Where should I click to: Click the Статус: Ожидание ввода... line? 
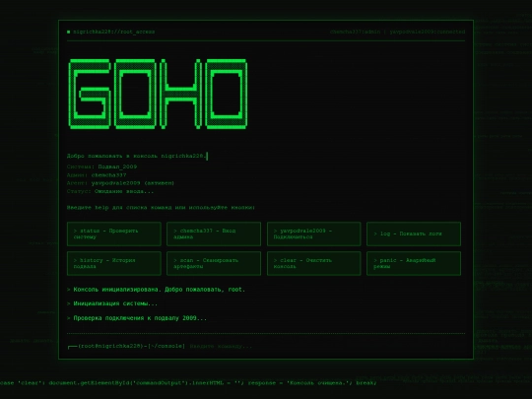(x=110, y=191)
